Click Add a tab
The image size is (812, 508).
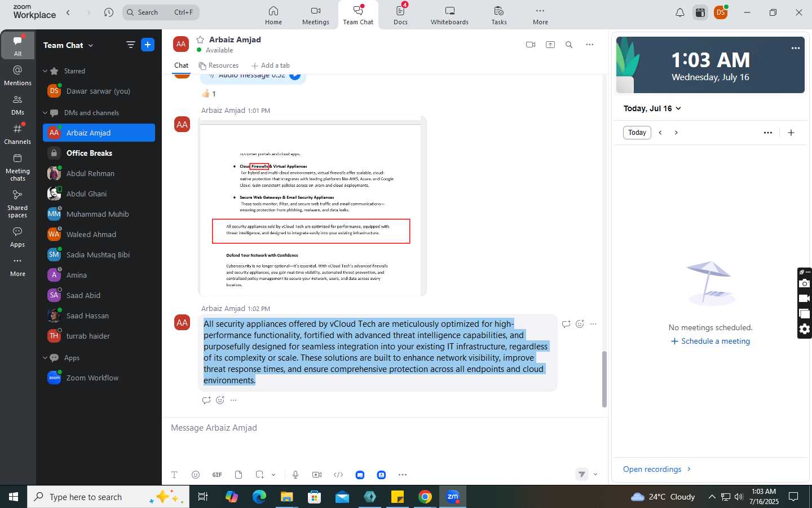tap(271, 65)
